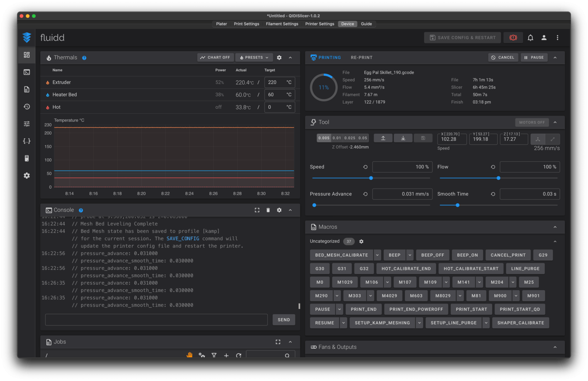Toggle the temperature chart off

pyautogui.click(x=215, y=57)
